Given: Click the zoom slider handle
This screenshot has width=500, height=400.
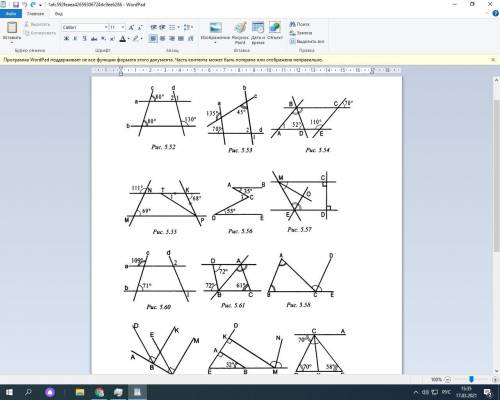Looking at the screenshot, I should pyautogui.click(x=471, y=379).
